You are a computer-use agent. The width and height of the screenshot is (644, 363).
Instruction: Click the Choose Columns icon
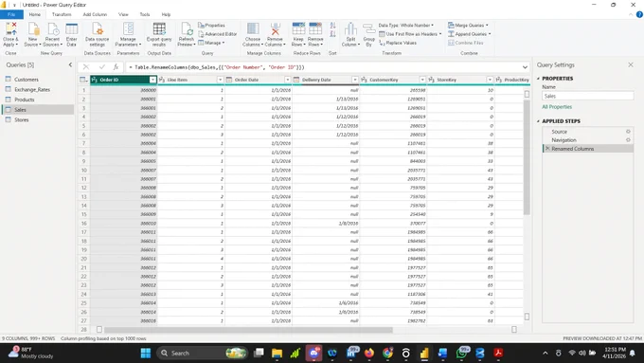253,29
